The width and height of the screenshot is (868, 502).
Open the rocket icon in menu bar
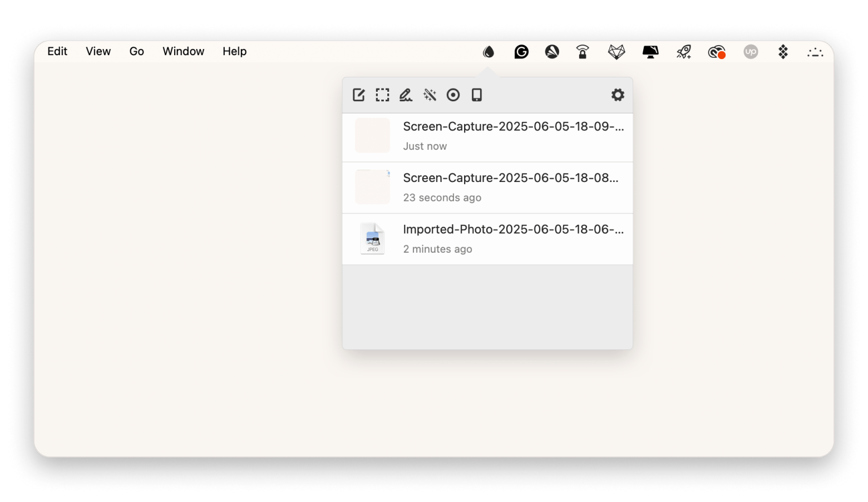684,52
